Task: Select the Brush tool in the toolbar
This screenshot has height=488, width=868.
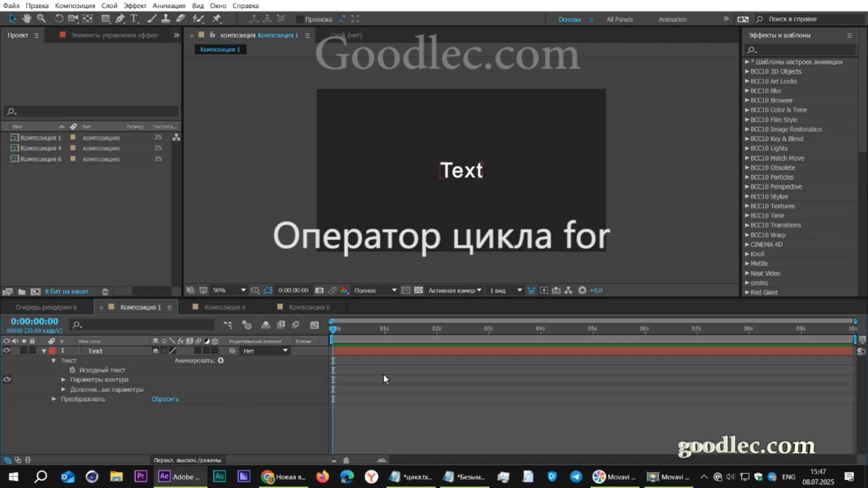Action: point(150,18)
